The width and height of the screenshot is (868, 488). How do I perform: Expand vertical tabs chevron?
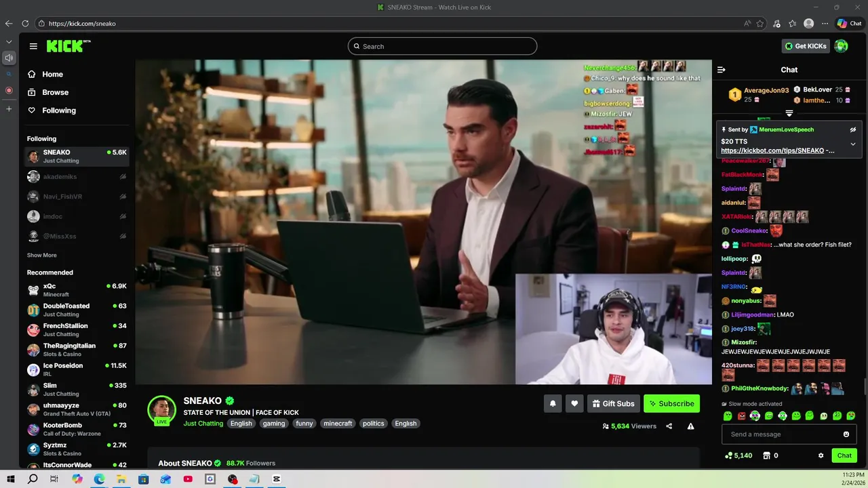[9, 42]
